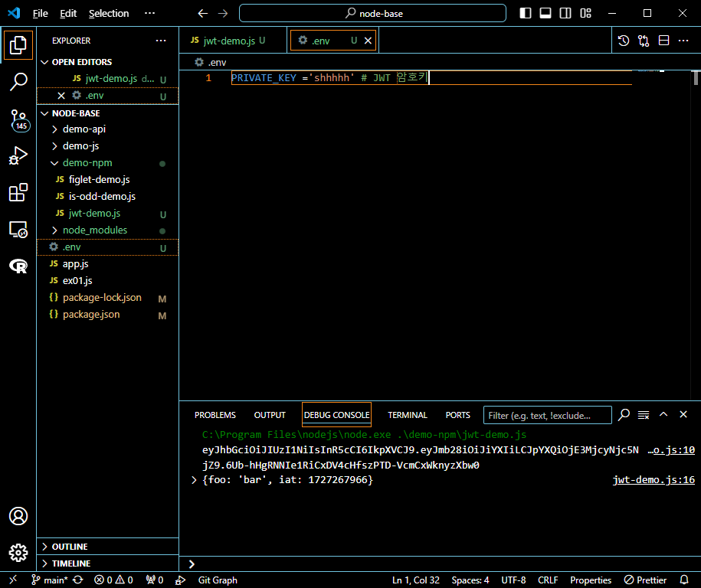Image resolution: width=701 pixels, height=588 pixels.
Task: Open Source Control view with 145 changes
Action: tap(18, 121)
